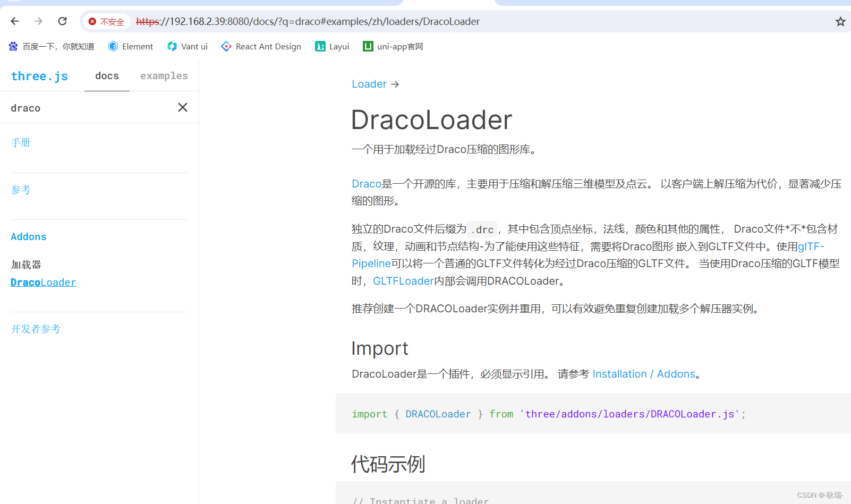
Task: Select the docs tab
Action: [x=106, y=75]
